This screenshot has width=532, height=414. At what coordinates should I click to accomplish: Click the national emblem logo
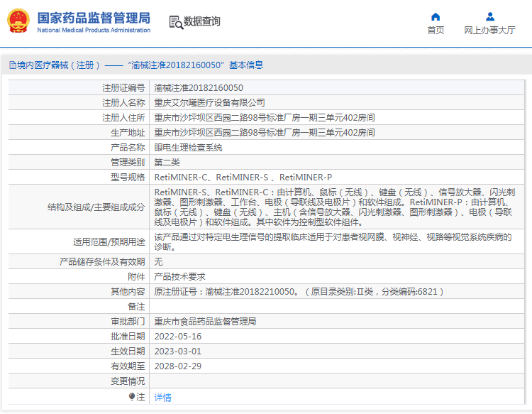(18, 21)
